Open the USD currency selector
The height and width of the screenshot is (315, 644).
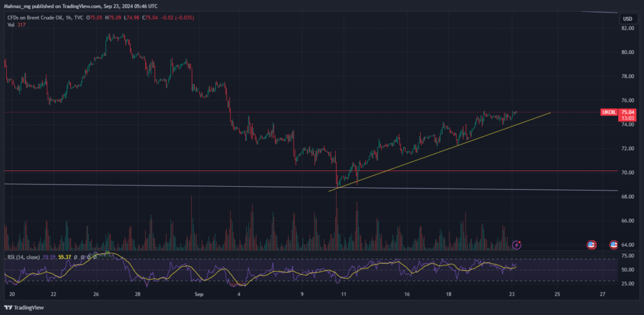628,19
